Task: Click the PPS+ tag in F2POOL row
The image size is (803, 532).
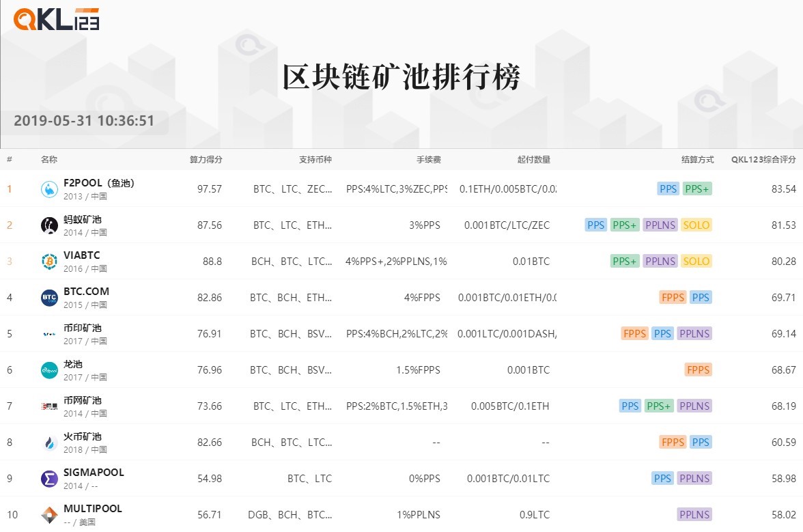Action: (697, 189)
